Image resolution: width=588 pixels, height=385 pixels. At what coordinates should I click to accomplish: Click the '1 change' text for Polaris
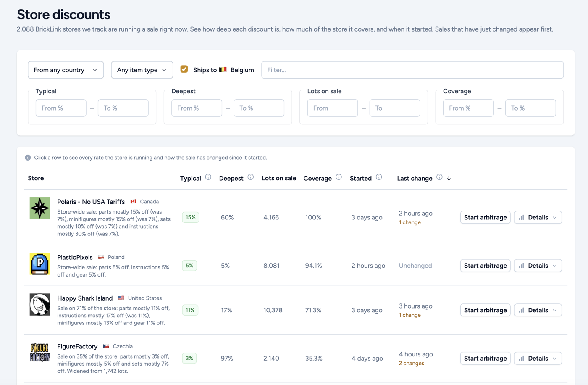(x=410, y=222)
